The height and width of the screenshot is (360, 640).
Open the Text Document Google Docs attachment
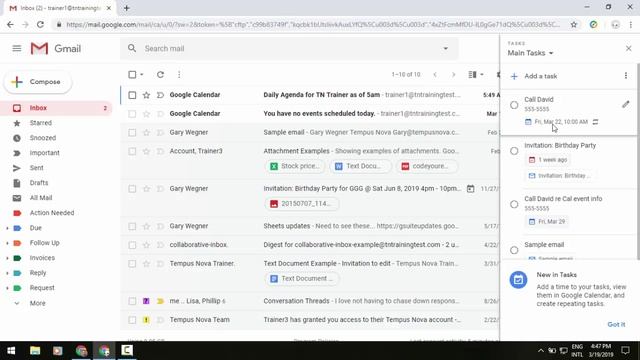coord(302,279)
